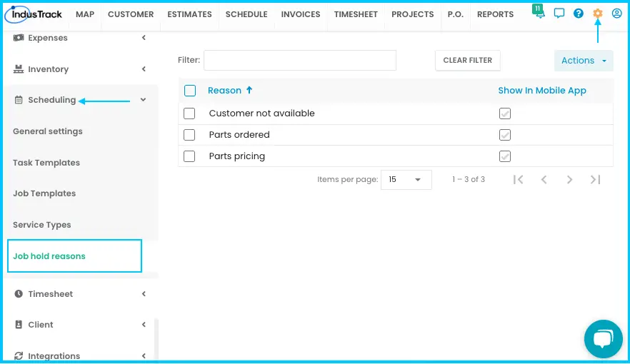The height and width of the screenshot is (364, 630).
Task: Open Service Types in sidebar
Action: click(41, 225)
